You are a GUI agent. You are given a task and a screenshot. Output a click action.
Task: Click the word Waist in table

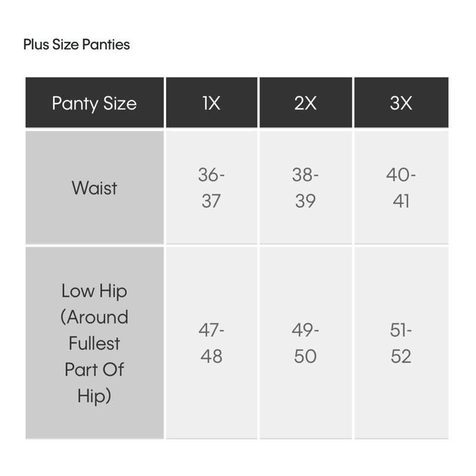(95, 187)
